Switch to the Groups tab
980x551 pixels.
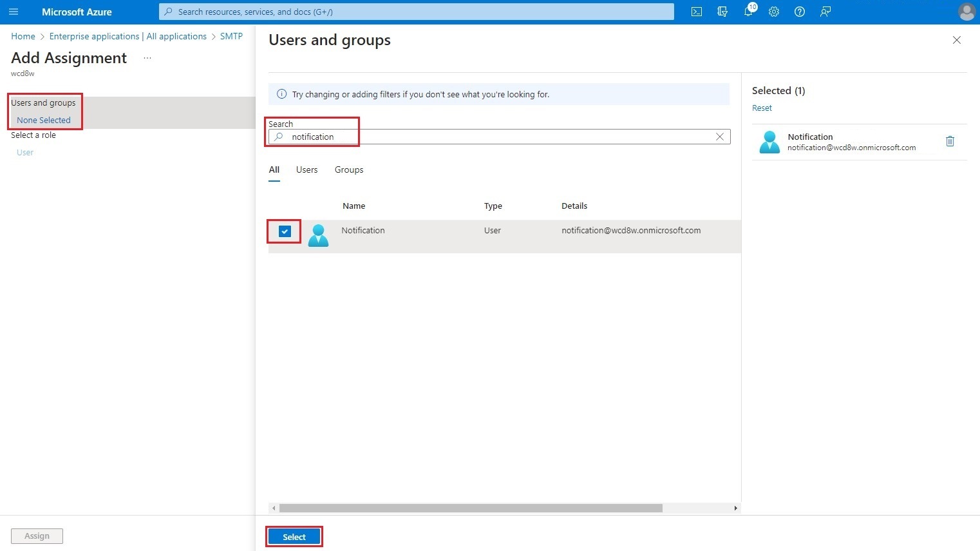[x=348, y=169]
